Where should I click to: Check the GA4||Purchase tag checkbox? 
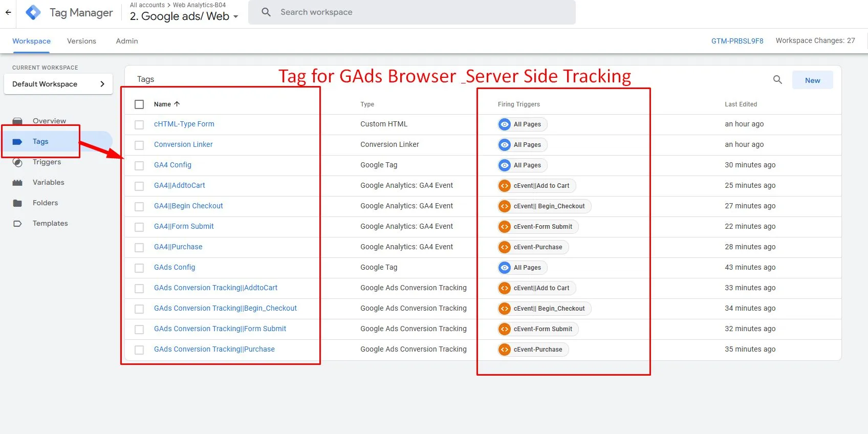(139, 248)
